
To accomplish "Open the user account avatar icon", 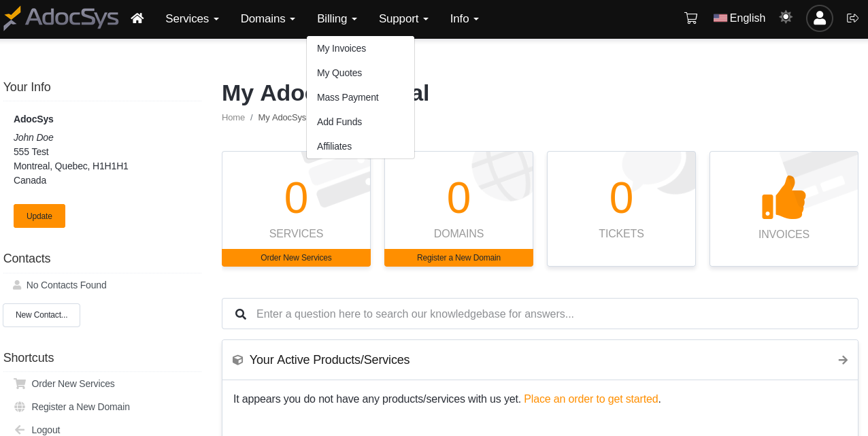I will pyautogui.click(x=819, y=18).
